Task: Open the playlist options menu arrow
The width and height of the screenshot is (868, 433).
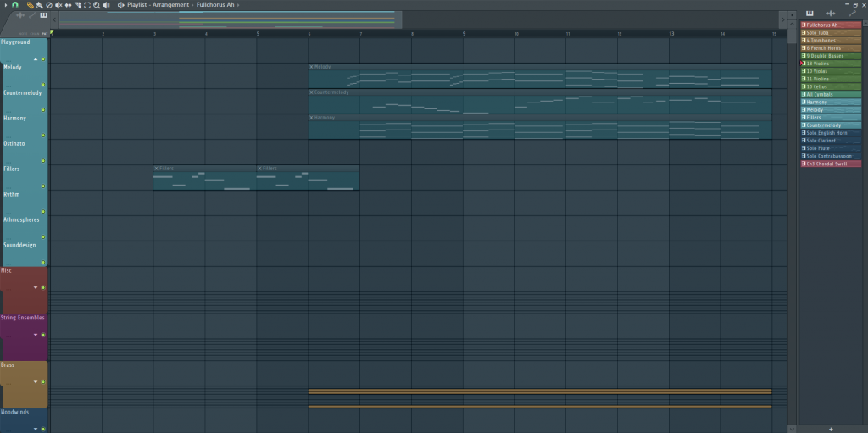Action: coord(4,5)
